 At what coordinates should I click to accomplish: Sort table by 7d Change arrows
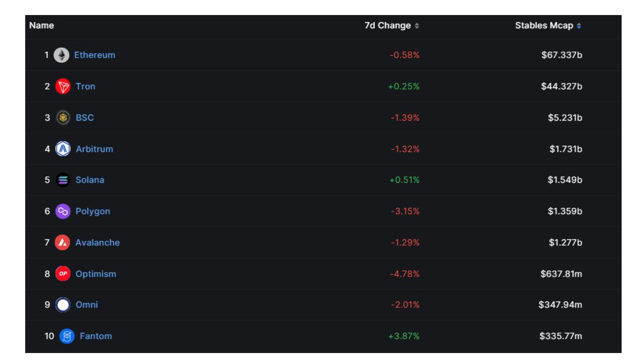417,26
